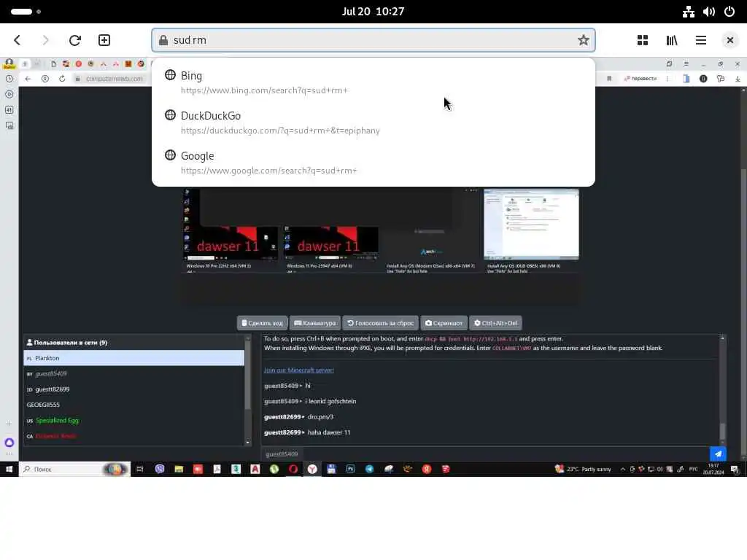
Task: Expand the system tray hidden icons chevron
Action: pyautogui.click(x=623, y=469)
